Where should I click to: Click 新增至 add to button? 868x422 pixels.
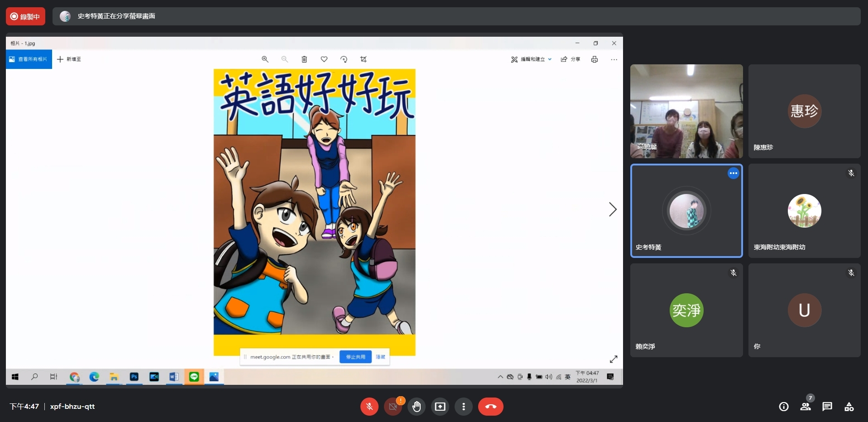click(69, 59)
